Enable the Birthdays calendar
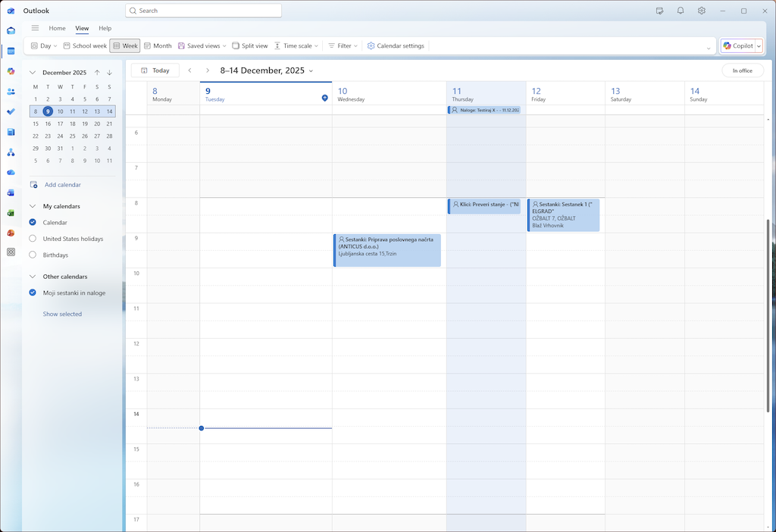This screenshot has height=532, width=776. [x=33, y=255]
